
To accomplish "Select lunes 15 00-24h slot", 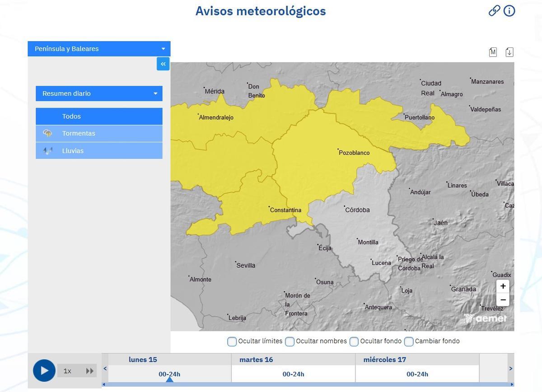I will pyautogui.click(x=169, y=374).
